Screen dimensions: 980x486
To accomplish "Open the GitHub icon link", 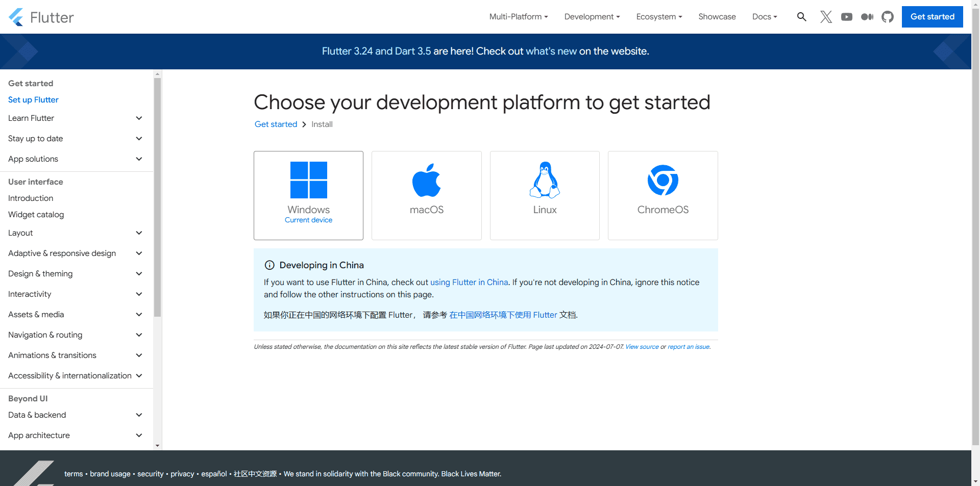I will (x=888, y=17).
